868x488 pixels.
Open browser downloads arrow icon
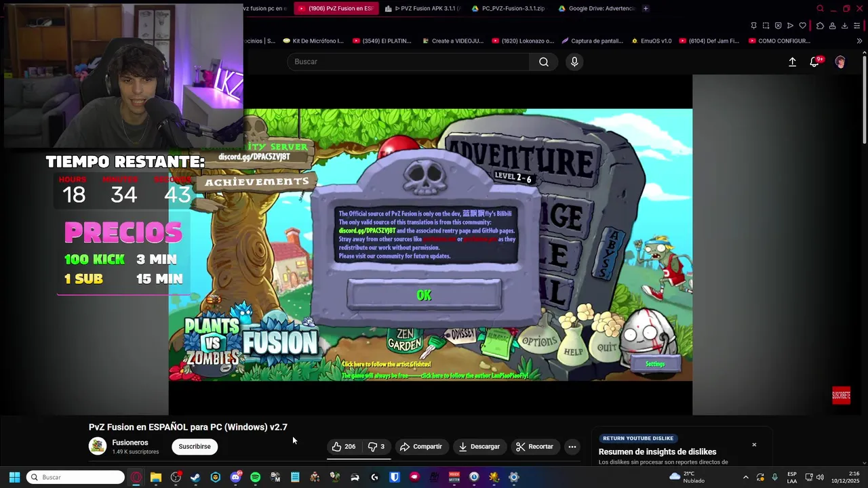(844, 26)
